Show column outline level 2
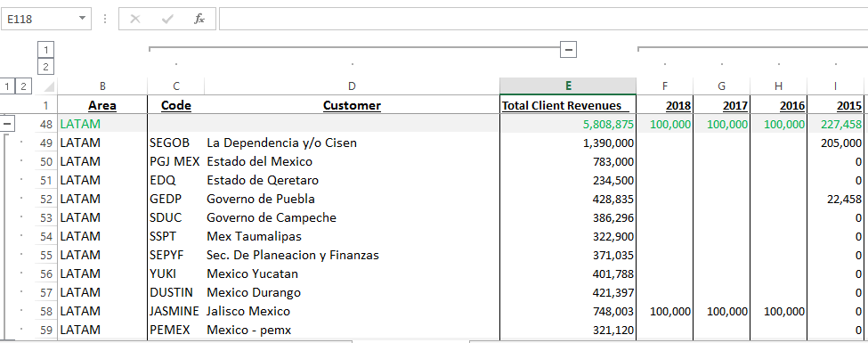 pos(46,68)
